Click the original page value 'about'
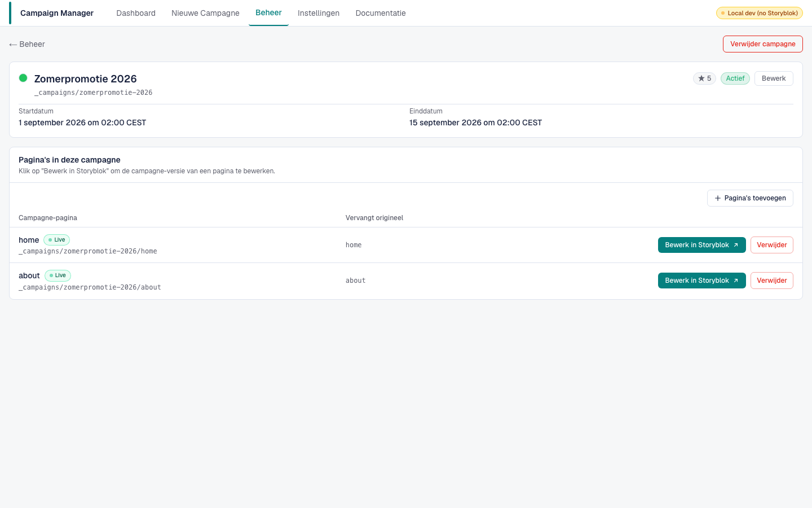Viewport: 812px width, 508px height. pos(356,281)
